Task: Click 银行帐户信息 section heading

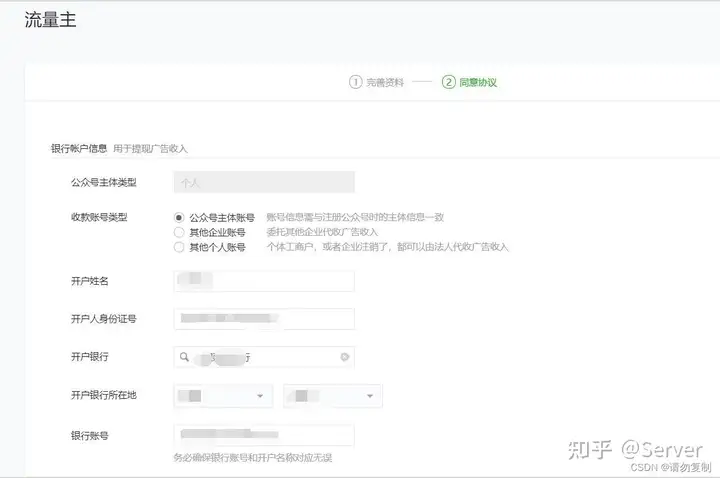Action: click(79, 148)
